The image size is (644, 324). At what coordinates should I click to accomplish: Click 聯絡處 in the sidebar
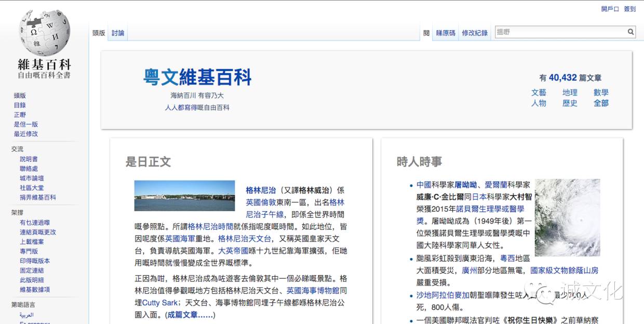pos(29,169)
